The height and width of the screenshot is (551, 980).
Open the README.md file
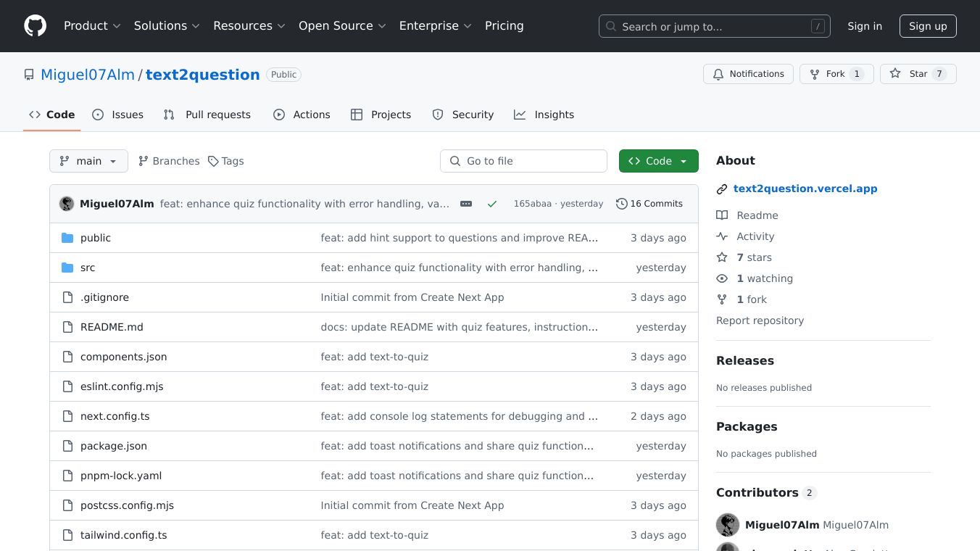112,327
